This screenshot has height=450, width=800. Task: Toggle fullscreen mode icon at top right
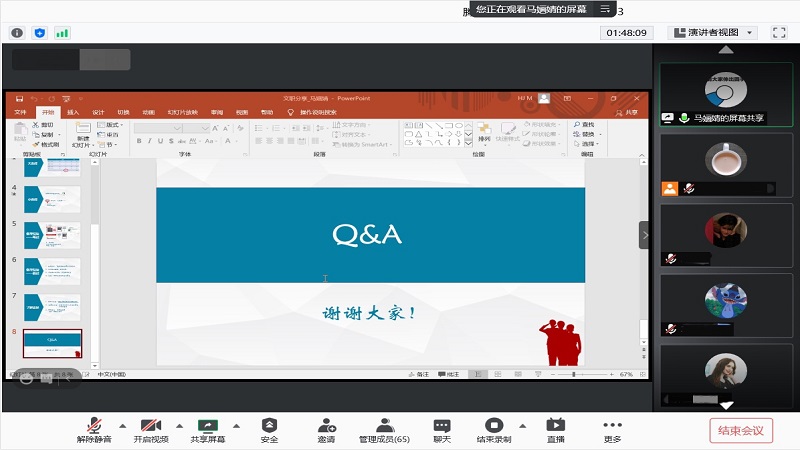click(779, 33)
